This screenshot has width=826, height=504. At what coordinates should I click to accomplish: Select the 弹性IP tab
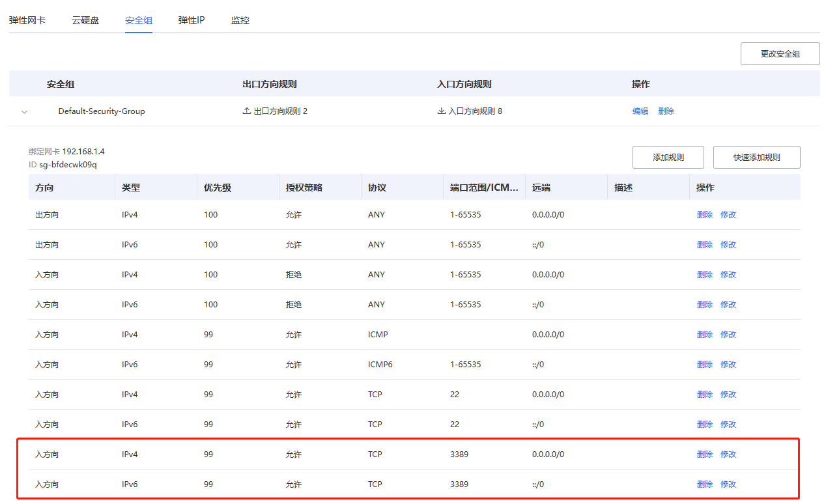point(192,20)
